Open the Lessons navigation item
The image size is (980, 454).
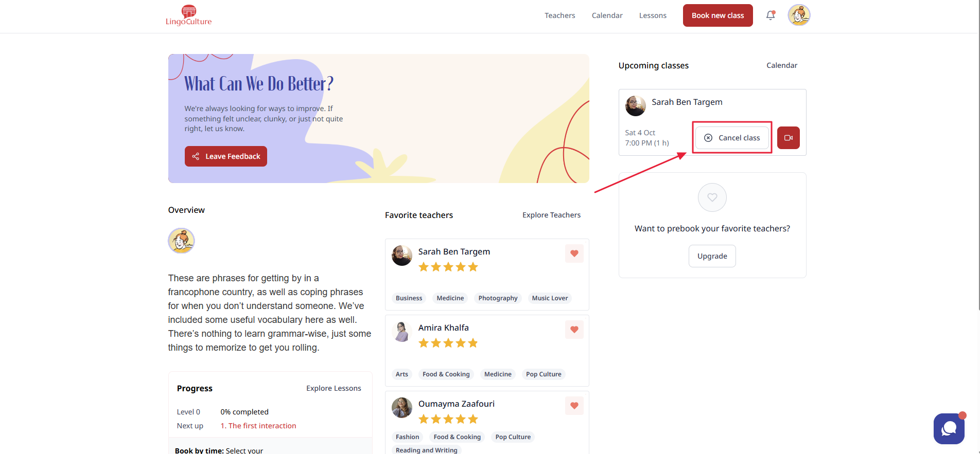[x=653, y=15]
